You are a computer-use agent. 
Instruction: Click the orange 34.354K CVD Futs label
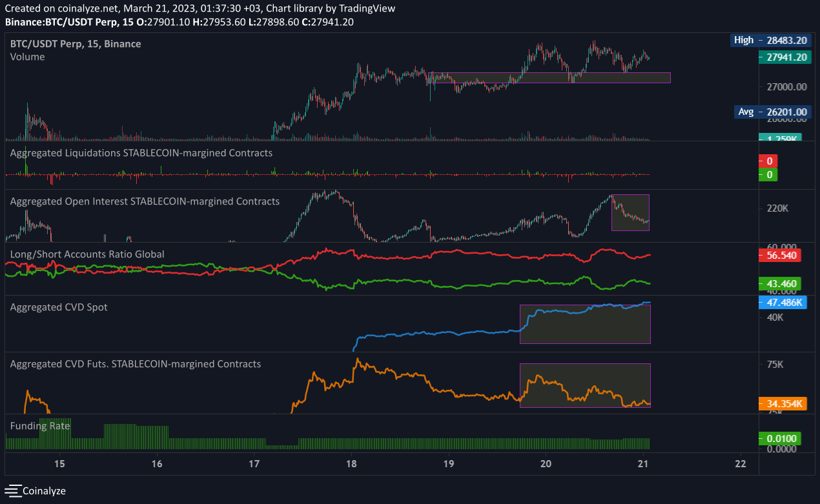pyautogui.click(x=782, y=404)
